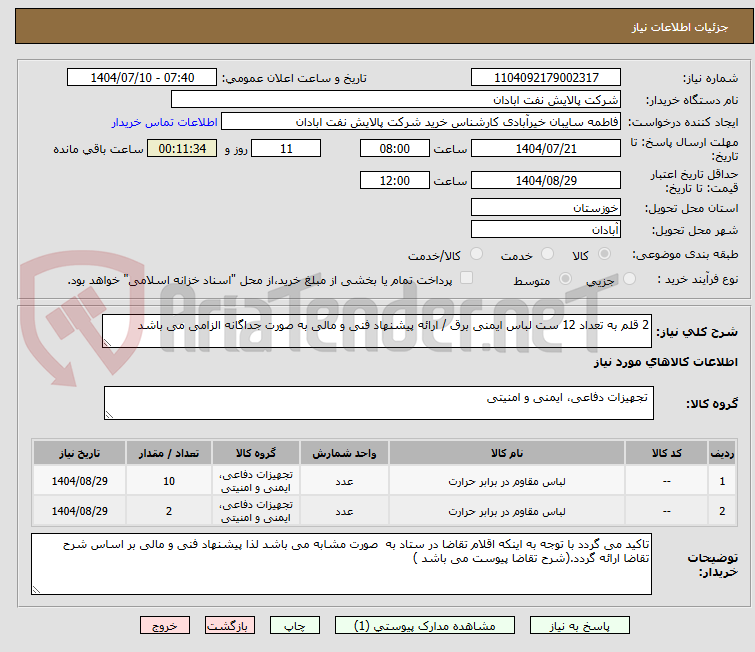Image resolution: width=755 pixels, height=652 pixels.
Task: Click the جزئیات اطلاعات نیاز header title
Action: [x=680, y=27]
